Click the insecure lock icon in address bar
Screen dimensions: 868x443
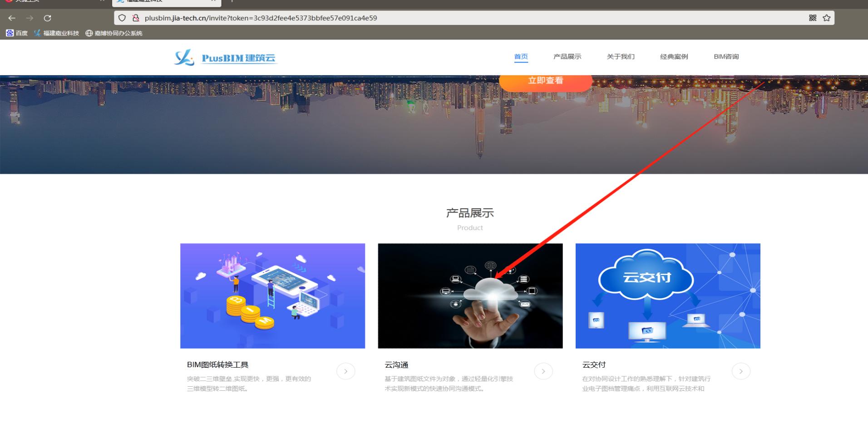135,18
